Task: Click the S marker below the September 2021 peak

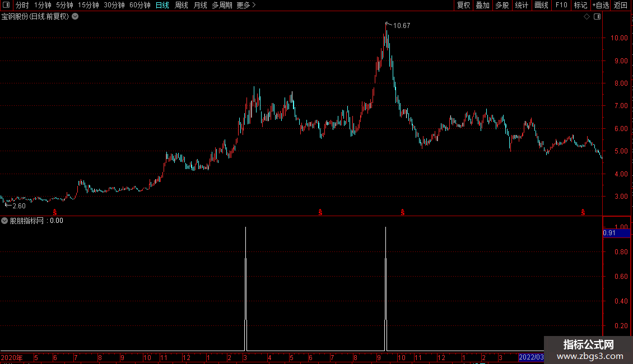Action: (403, 212)
